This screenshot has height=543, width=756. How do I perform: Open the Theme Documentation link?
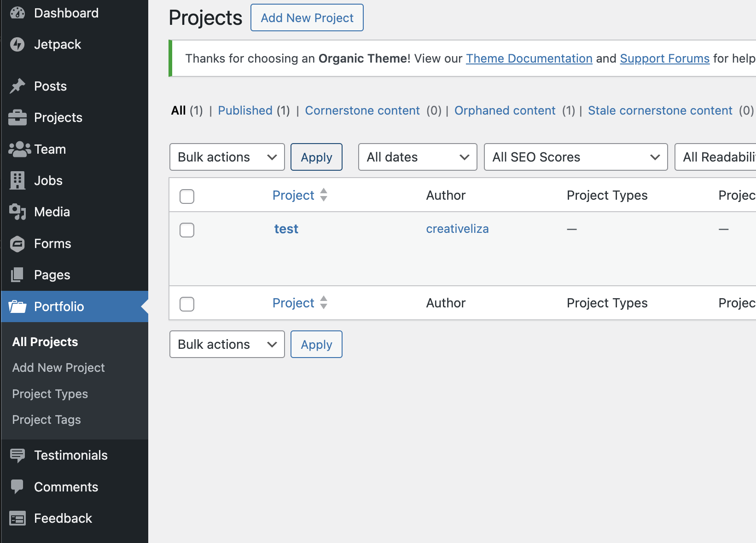click(x=529, y=58)
